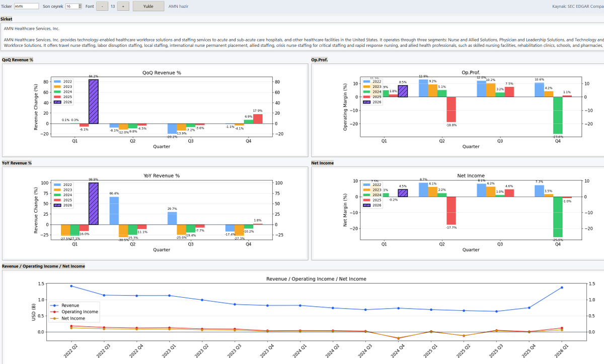Click the Yukle button
Viewport: 604px width, 364px height.
point(148,7)
